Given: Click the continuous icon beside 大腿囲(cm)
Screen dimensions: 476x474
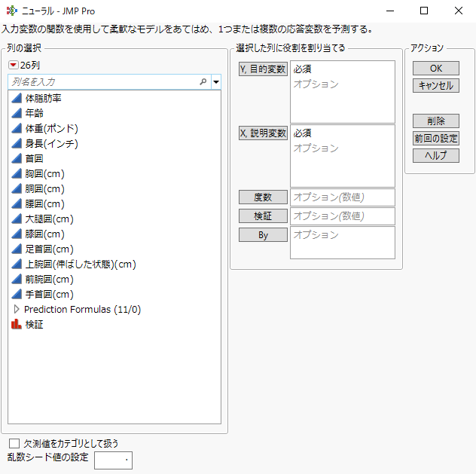Looking at the screenshot, I should click(x=17, y=219).
